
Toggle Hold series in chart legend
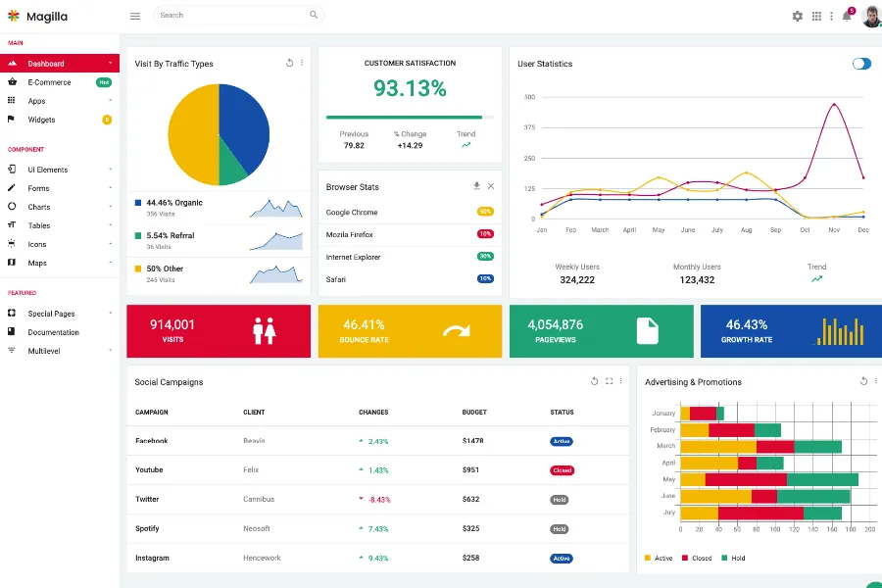click(732, 558)
